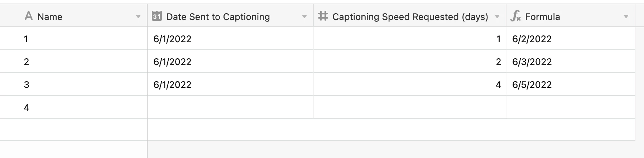Screen dimensions: 644x158
Task: Open the Name column dropdown arrow
Action: (138, 17)
